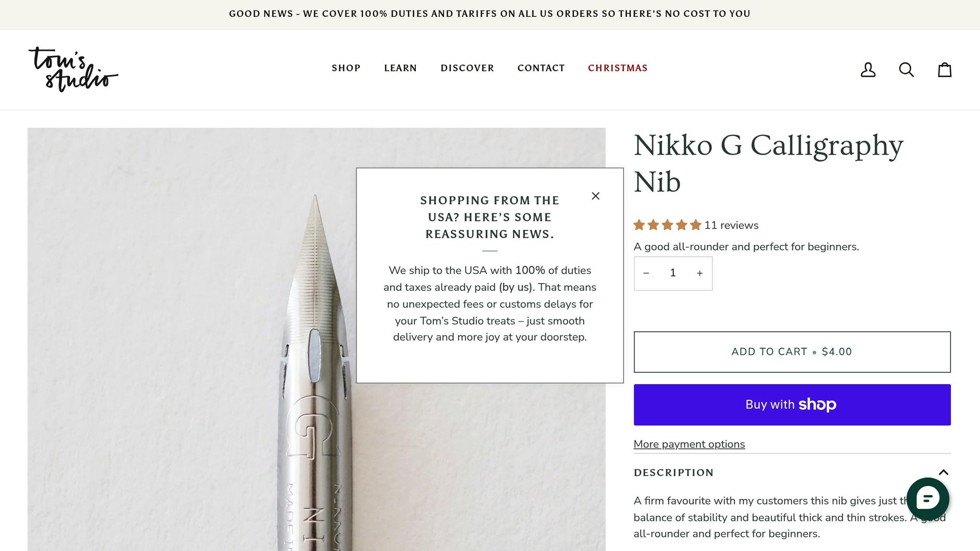980x551 pixels.
Task: Increase quantity using the plus icon
Action: [700, 273]
